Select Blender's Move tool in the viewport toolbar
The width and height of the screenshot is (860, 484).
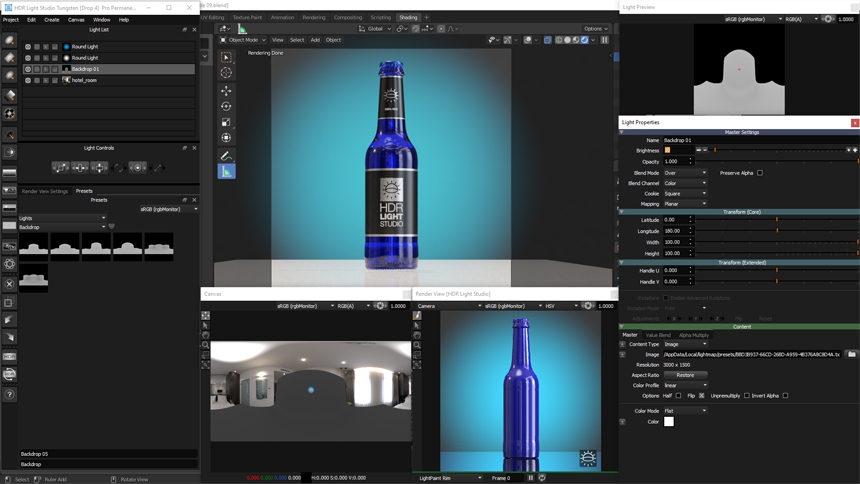click(226, 91)
